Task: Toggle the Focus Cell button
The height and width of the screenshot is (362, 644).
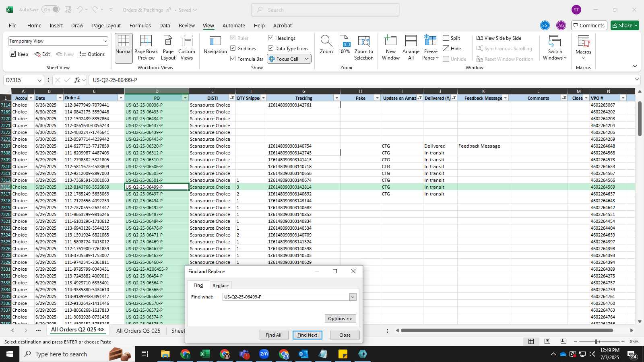Action: click(284, 59)
